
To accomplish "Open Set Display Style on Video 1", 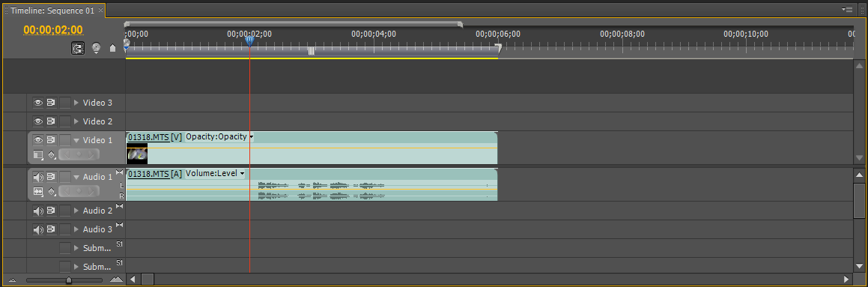I will tap(38, 154).
